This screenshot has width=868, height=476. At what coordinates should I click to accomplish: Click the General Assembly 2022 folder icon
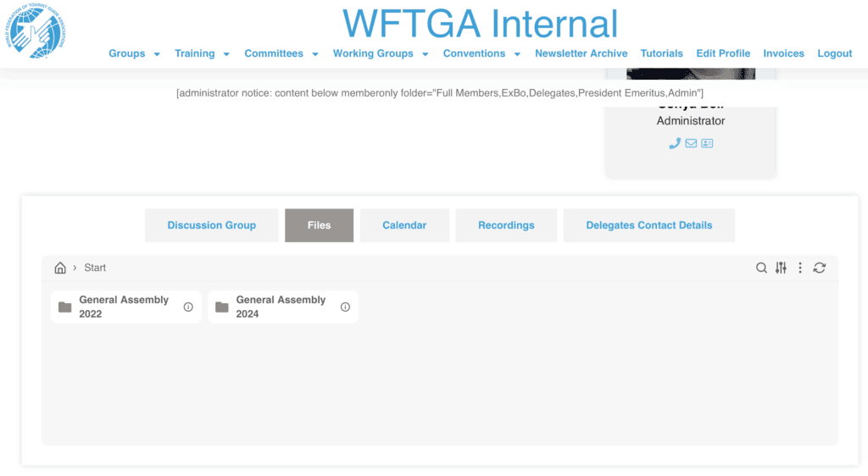64,307
